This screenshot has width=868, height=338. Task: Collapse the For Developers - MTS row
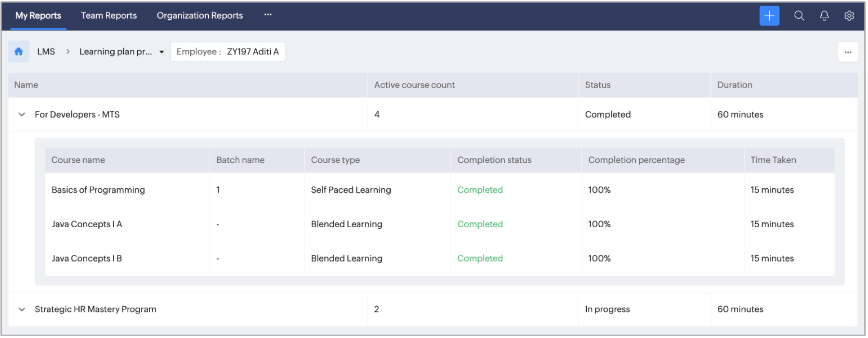click(x=22, y=115)
